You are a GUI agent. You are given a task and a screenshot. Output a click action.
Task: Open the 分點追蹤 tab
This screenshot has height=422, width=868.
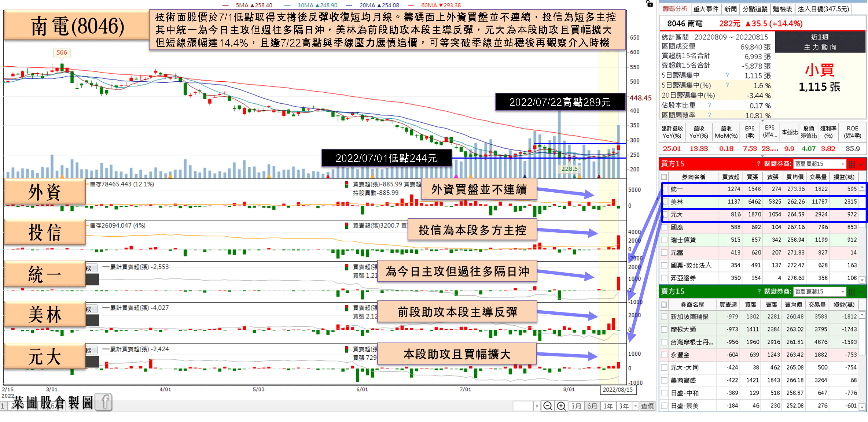click(x=755, y=9)
